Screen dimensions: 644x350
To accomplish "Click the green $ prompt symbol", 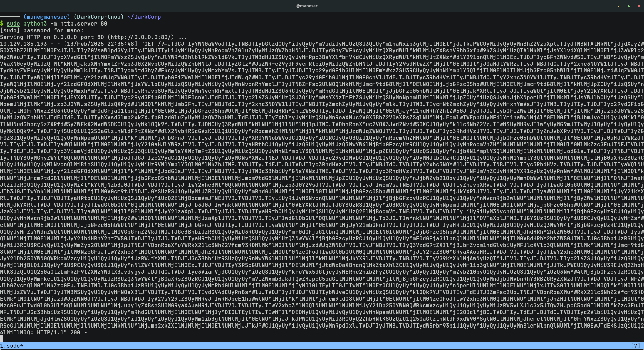I will [x=2, y=24].
